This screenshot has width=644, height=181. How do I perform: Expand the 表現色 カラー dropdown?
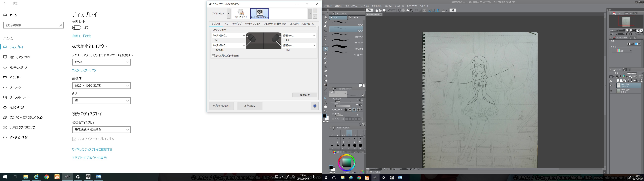[x=622, y=51]
